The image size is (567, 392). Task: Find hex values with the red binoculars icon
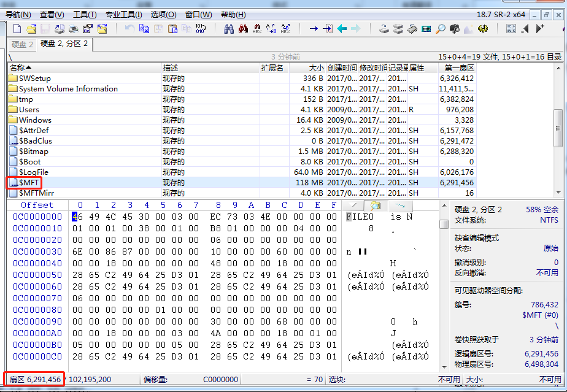[243, 29]
